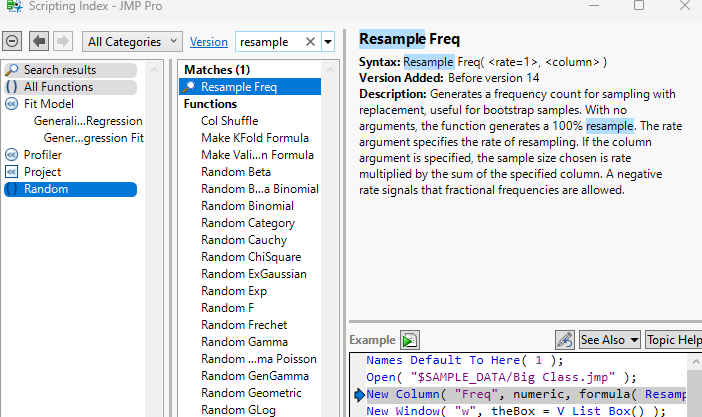Select the Random category

pos(70,189)
